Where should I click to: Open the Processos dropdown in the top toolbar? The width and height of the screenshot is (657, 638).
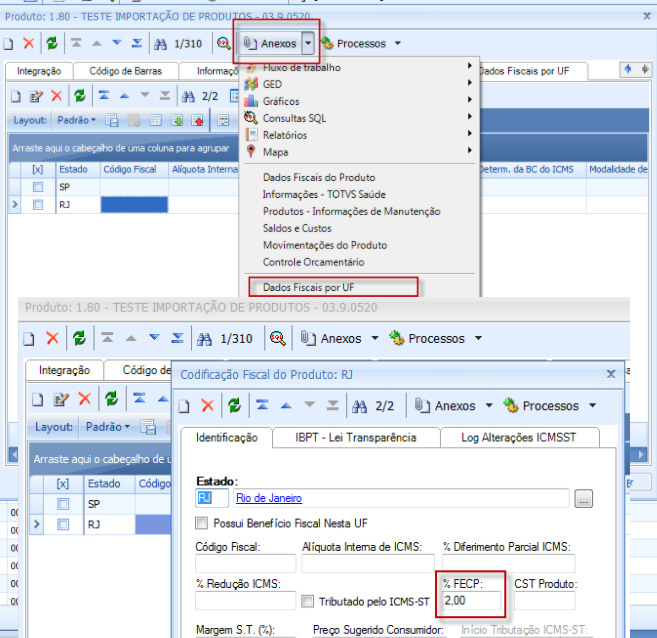pyautogui.click(x=398, y=43)
